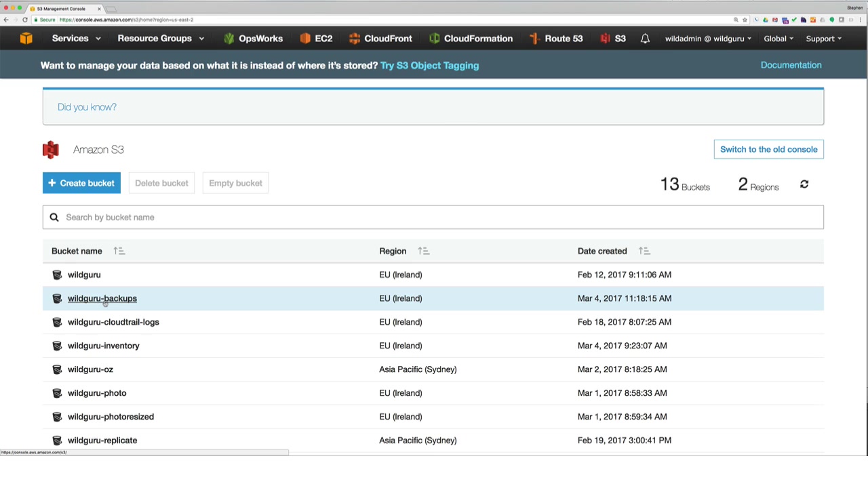Viewport: 868px width, 488px height.
Task: Click the bucket icon for wildguru
Action: 57,275
